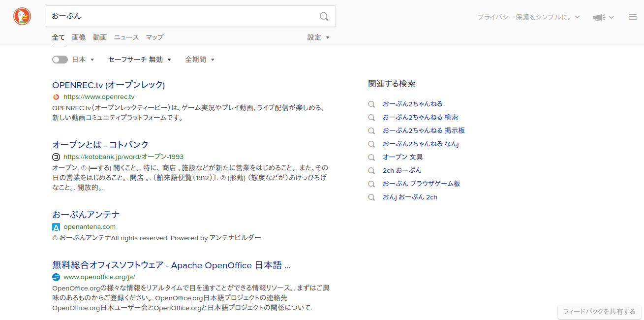Click the www.openoffice.org/ja/ URL
The height and width of the screenshot is (320, 644).
[x=99, y=277]
